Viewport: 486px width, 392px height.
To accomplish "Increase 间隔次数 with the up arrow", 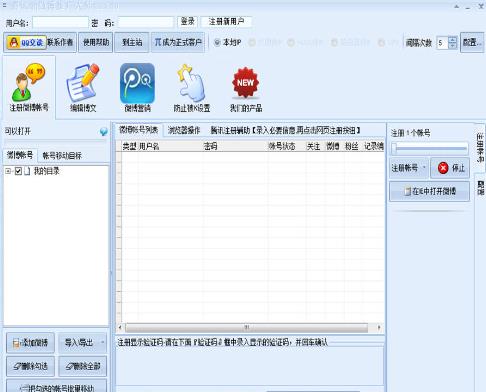I will pyautogui.click(x=453, y=40).
